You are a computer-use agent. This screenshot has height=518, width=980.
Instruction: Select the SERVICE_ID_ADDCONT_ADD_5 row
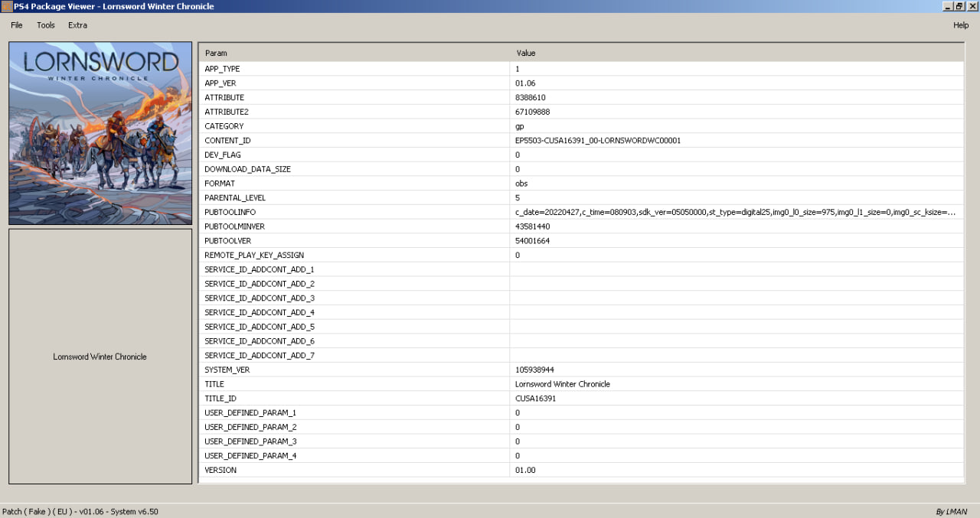coord(581,327)
